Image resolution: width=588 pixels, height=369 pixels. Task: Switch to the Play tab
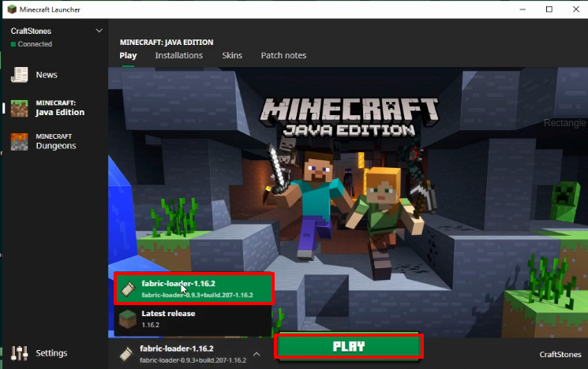pos(128,55)
